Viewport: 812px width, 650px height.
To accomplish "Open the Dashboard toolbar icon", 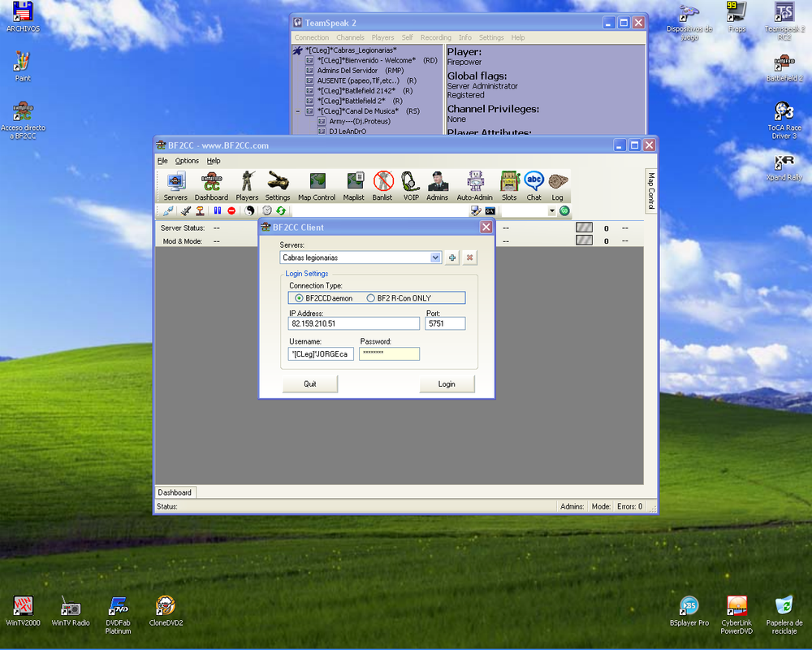I will click(x=211, y=186).
